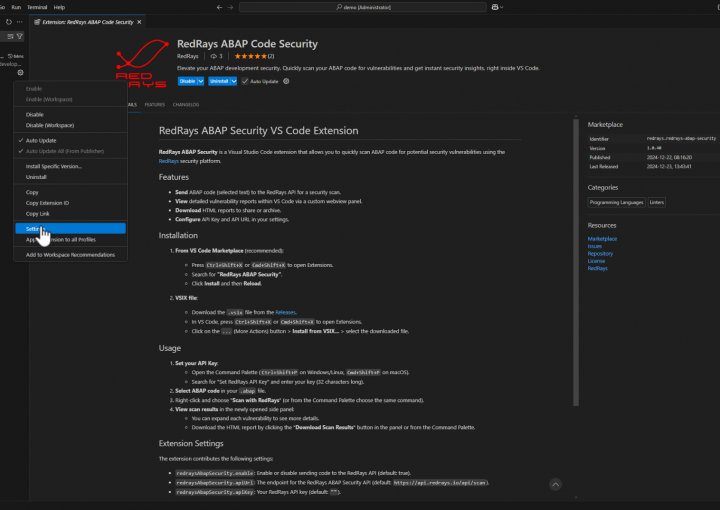Click the gear icon beside Auto Update
Viewport: 720px width, 510px height.
coord(286,81)
